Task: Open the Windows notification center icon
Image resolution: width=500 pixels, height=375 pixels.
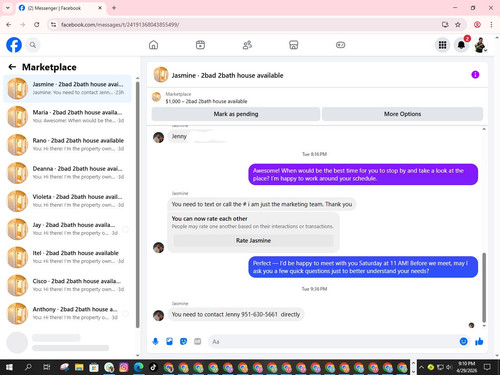Action: 487,367
